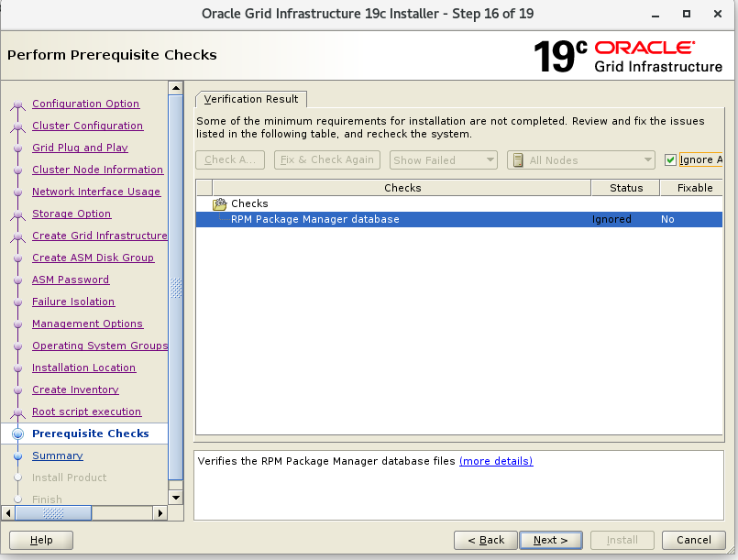
Task: Select the RPM Package Manager database row
Action: pyautogui.click(x=459, y=219)
